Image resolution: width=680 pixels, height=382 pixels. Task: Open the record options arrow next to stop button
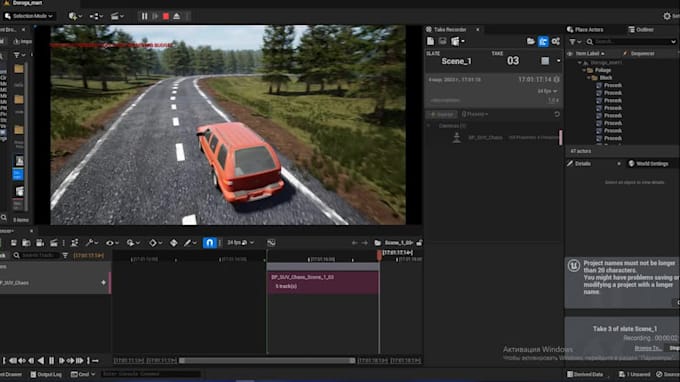coord(558,61)
